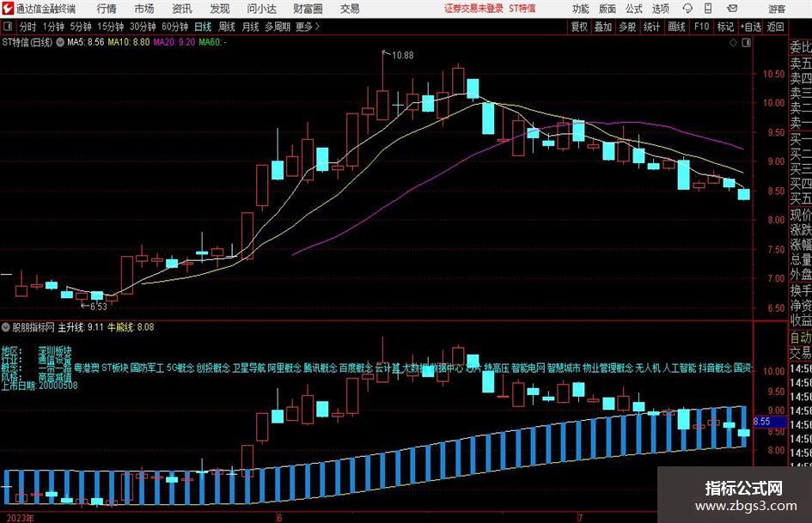The width and height of the screenshot is (812, 523).
Task: Open the 选项 menu
Action: [x=660, y=9]
